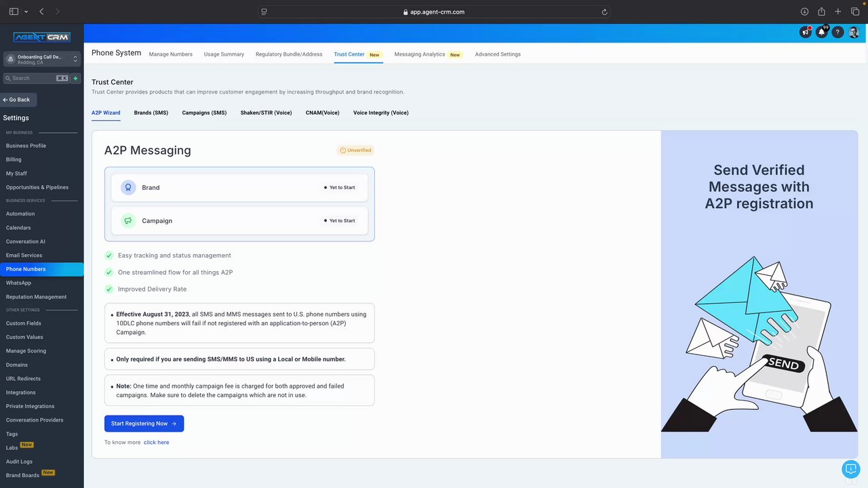Reload the page in the address bar

pyautogui.click(x=604, y=12)
